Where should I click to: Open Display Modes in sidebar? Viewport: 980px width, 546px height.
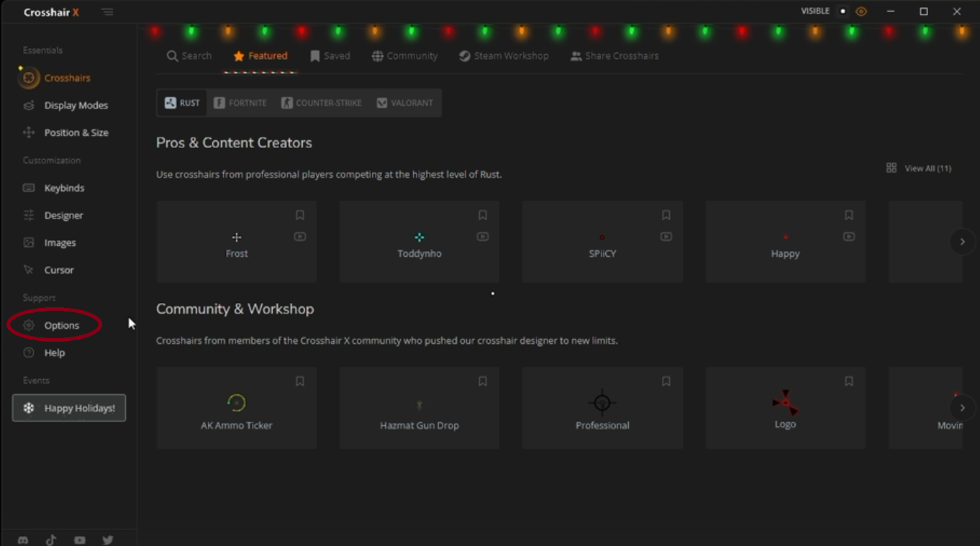(65, 105)
